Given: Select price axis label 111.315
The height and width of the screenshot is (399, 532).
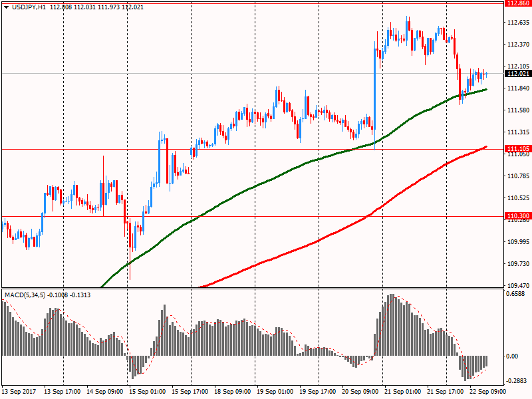Looking at the screenshot, I should coord(518,132).
